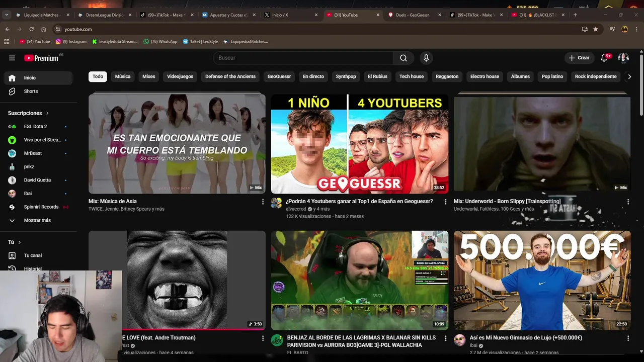Expand Suscripciones section chevron
Image resolution: width=644 pixels, height=362 pixels.
[x=47, y=114]
